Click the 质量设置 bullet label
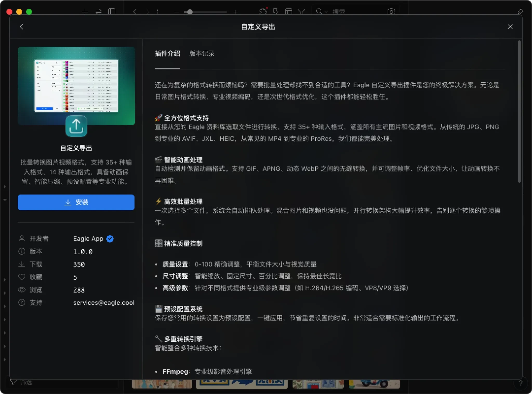 (x=175, y=264)
